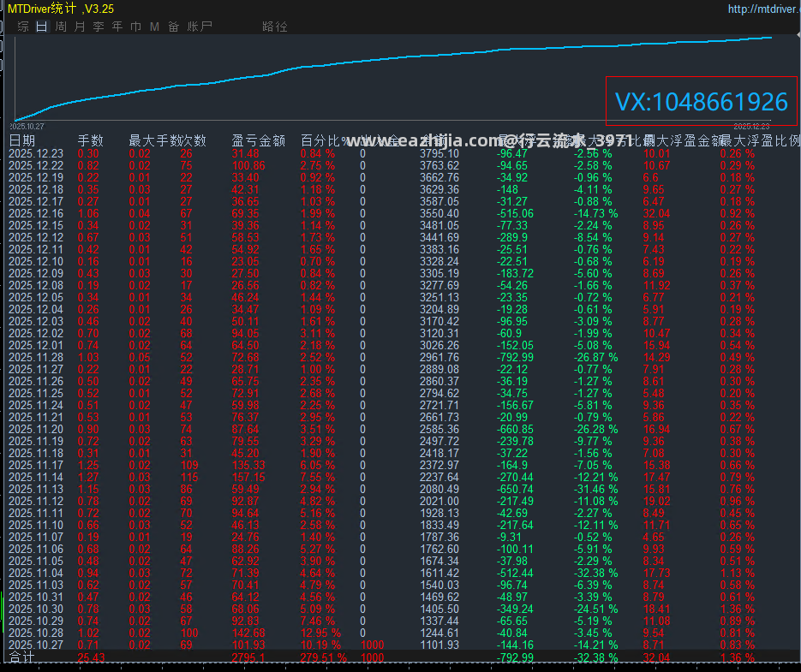Open the 月 monthly tab
This screenshot has height=672, width=801.
[x=80, y=27]
